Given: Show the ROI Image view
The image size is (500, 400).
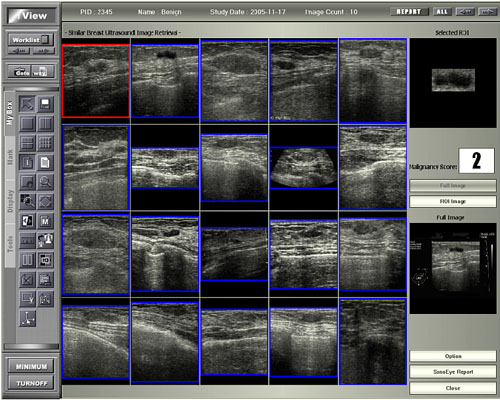Looking at the screenshot, I should click(453, 201).
